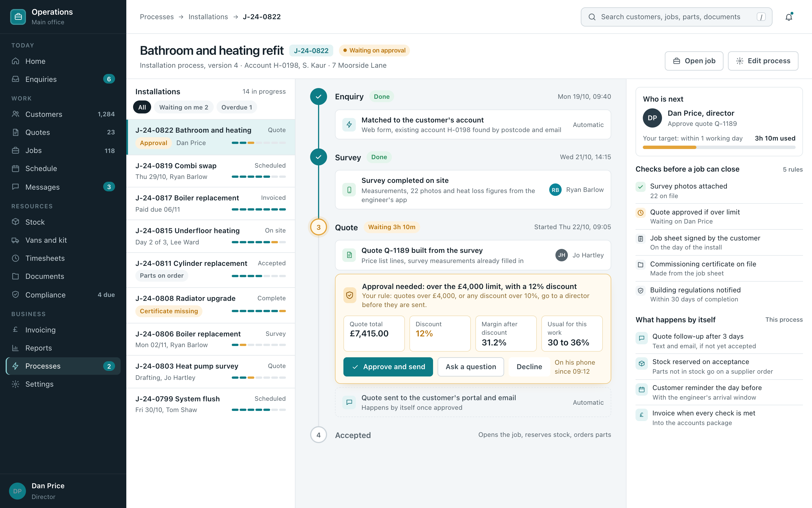
Task: Open J-24-0817 Boiler replacement row
Action: click(x=211, y=203)
